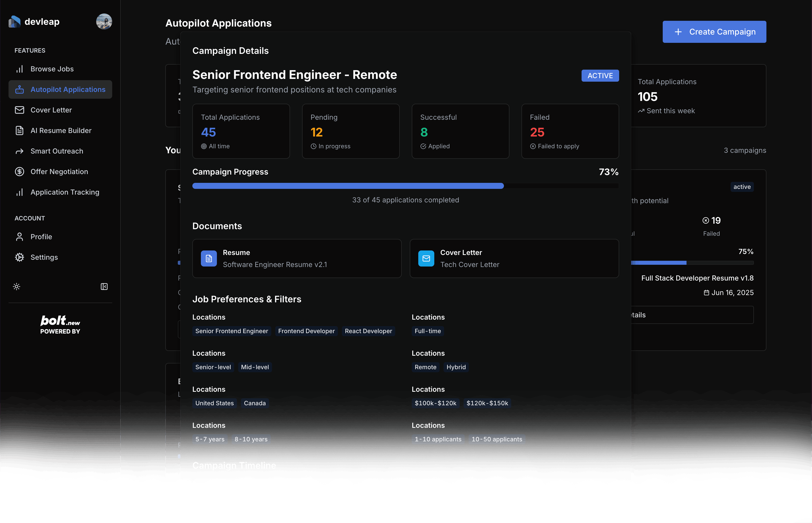The image size is (812, 523).
Task: Click the x-circle icon next to 19
Action: 706,220
